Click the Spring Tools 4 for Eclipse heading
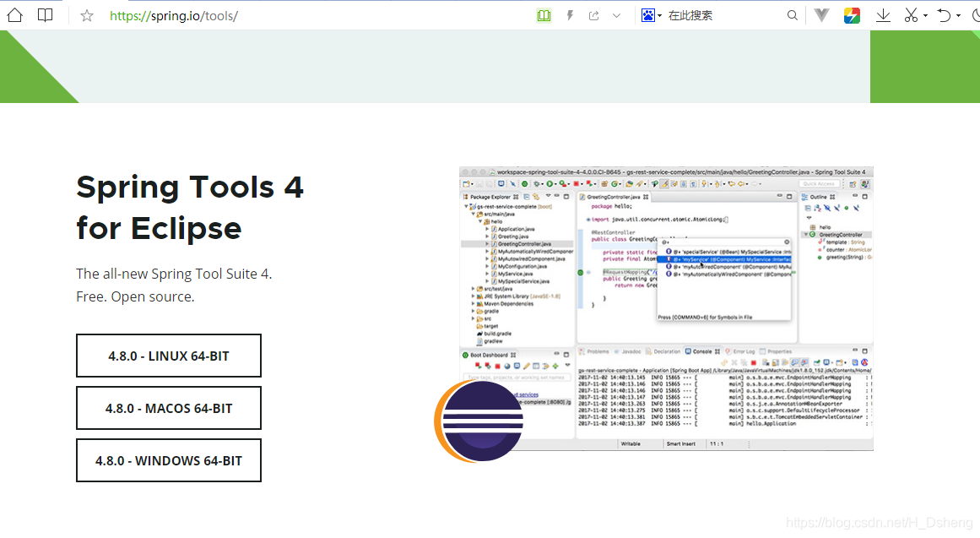The image size is (980, 538). 190,207
